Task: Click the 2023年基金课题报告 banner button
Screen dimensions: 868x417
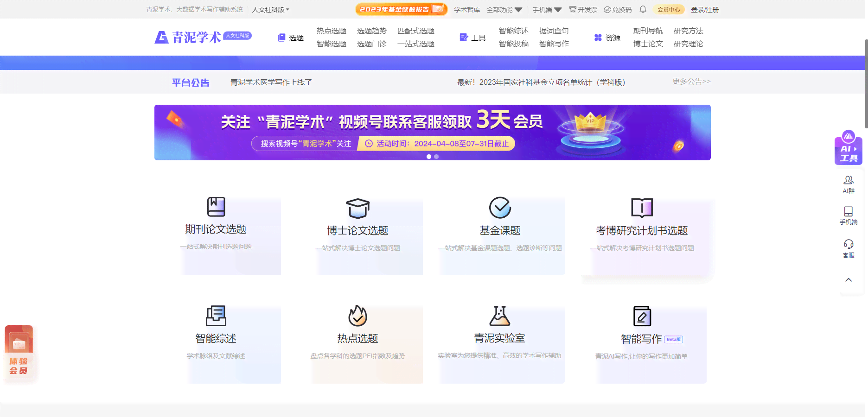Action: point(402,9)
